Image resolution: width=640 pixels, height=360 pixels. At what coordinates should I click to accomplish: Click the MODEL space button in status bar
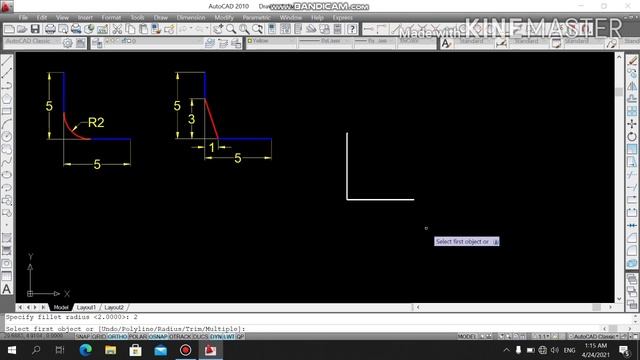coord(467,337)
